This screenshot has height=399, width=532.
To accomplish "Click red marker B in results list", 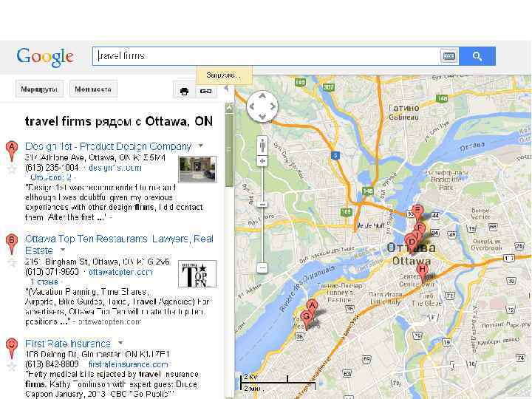I will (x=12, y=244).
